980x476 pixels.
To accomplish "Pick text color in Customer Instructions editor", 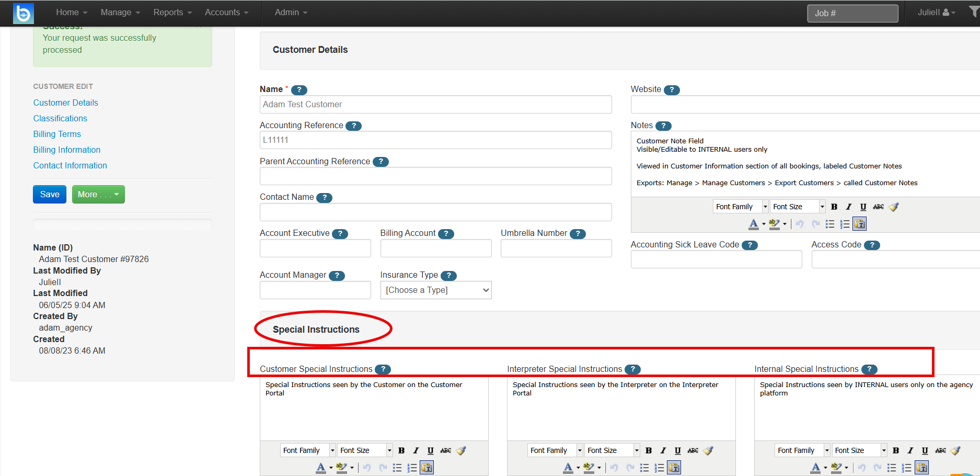I will click(321, 468).
